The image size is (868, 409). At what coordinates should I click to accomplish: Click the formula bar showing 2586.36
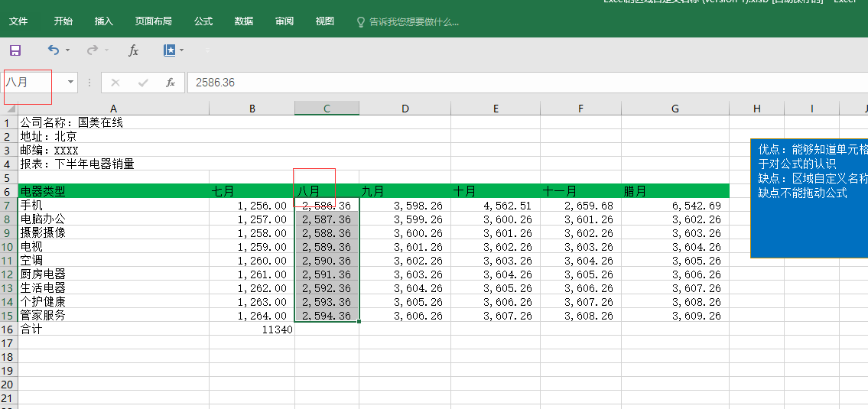(528, 83)
